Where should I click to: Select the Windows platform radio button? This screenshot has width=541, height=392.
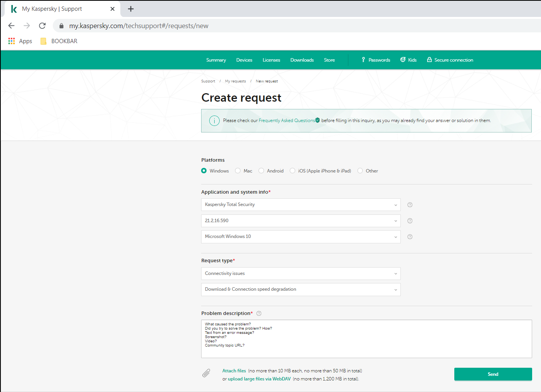(x=204, y=171)
